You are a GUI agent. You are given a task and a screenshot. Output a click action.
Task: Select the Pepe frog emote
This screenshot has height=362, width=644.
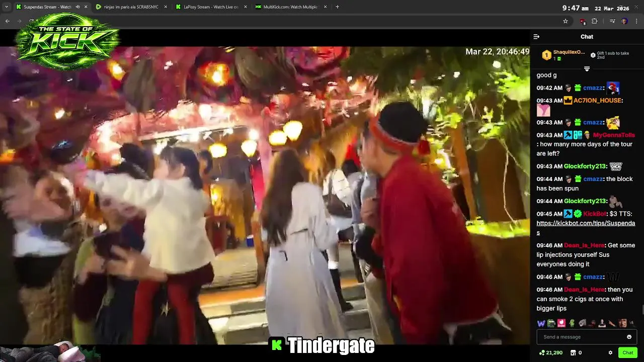[x=551, y=323]
